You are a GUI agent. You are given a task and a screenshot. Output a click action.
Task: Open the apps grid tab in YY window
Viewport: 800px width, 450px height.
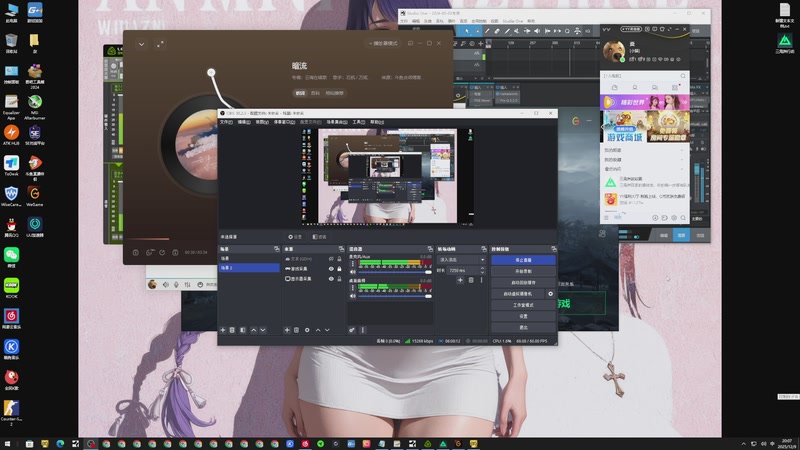pos(674,88)
